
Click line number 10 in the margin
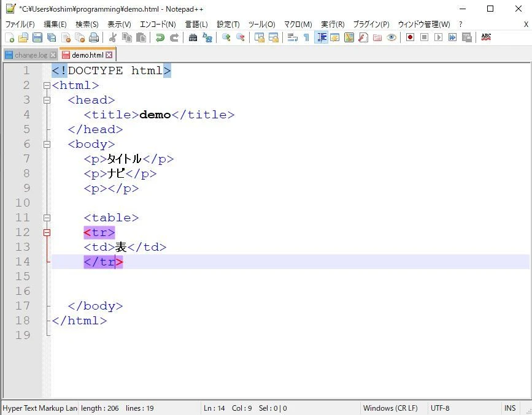coord(22,203)
